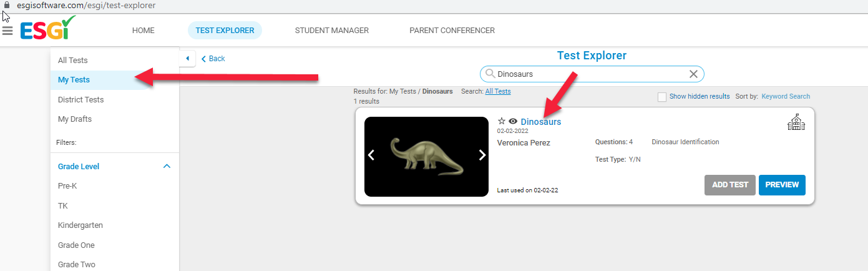The width and height of the screenshot is (868, 271).
Task: Show previous image with left arrow
Action: (371, 155)
